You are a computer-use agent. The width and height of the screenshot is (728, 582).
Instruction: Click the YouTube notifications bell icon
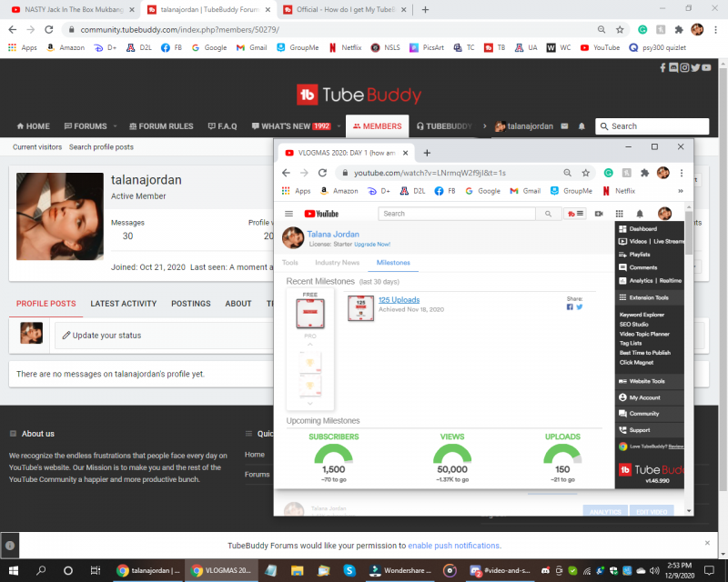click(640, 214)
